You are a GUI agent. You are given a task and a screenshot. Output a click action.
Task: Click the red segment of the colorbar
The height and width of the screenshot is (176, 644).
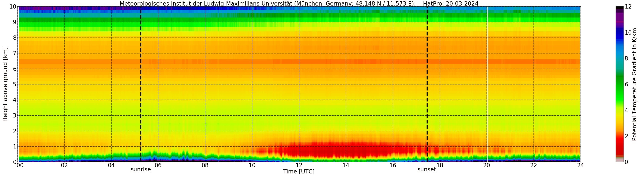pyautogui.click(x=619, y=145)
